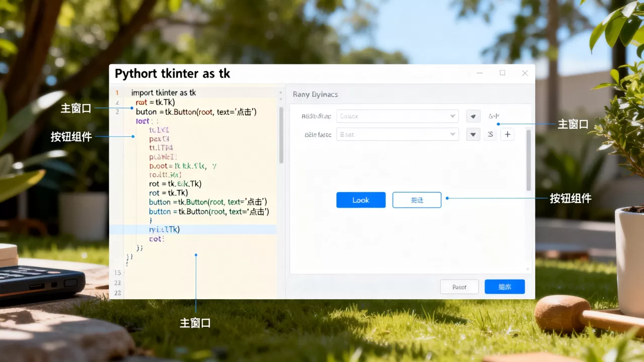Maximize the tkinter window

click(x=502, y=73)
